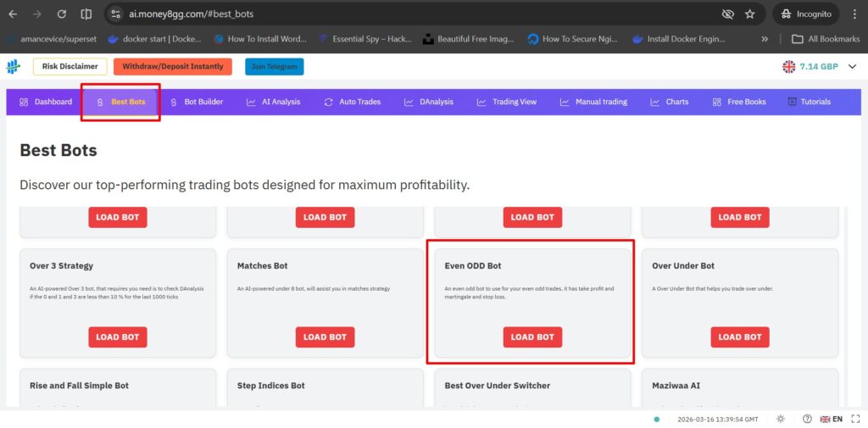Click the Best Bots page heading
868x428 pixels.
[x=58, y=150]
